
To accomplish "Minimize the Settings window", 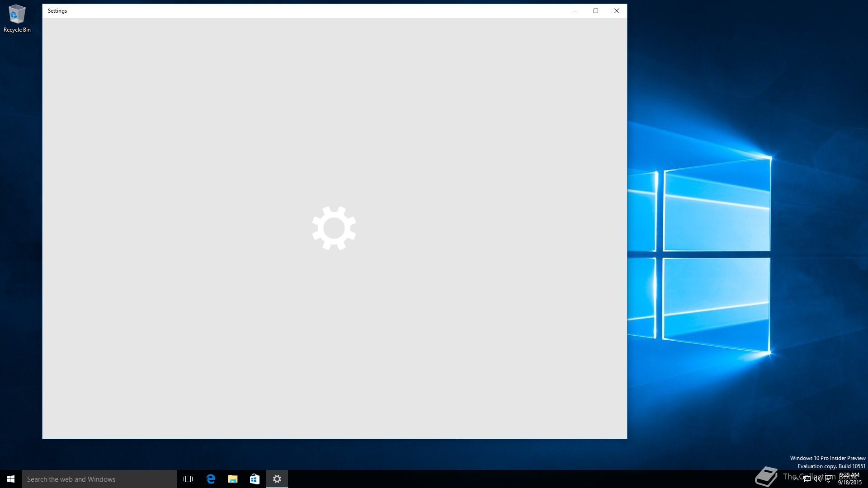I will click(x=575, y=11).
